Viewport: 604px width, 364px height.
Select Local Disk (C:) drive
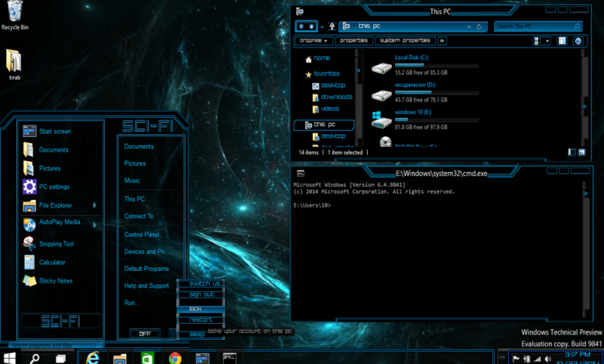pos(425,65)
